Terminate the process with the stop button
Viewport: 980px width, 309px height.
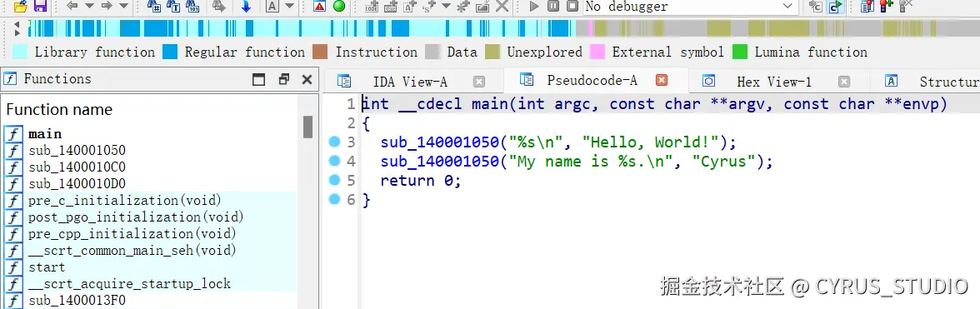[572, 6]
